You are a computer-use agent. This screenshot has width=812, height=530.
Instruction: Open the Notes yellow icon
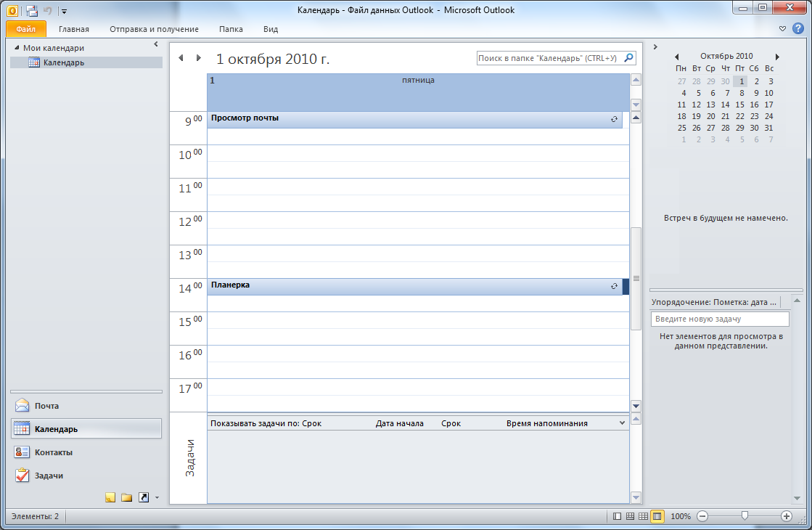[110, 498]
